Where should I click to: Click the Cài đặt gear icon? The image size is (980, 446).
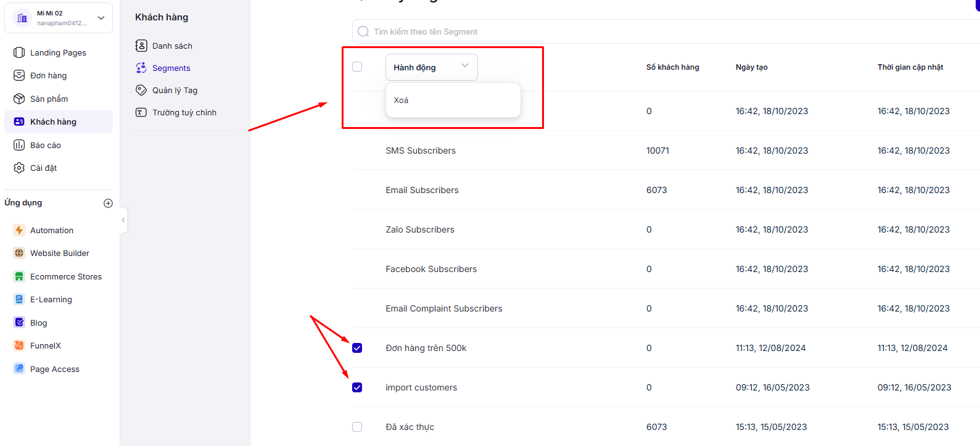[x=19, y=168]
